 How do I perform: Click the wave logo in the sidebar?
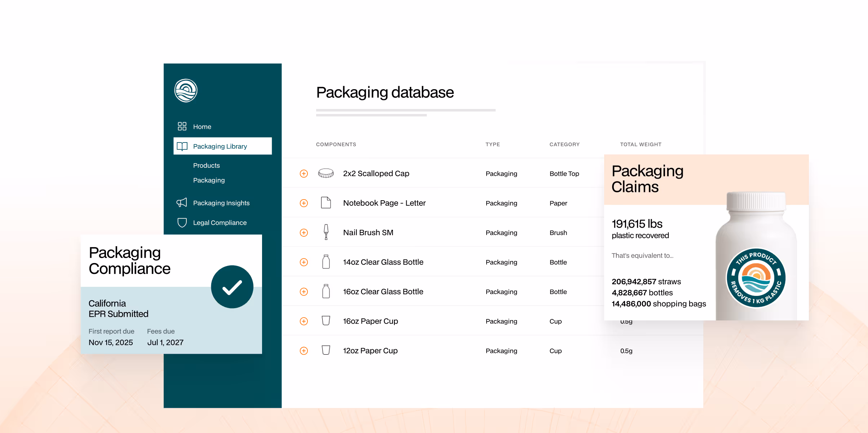click(186, 91)
